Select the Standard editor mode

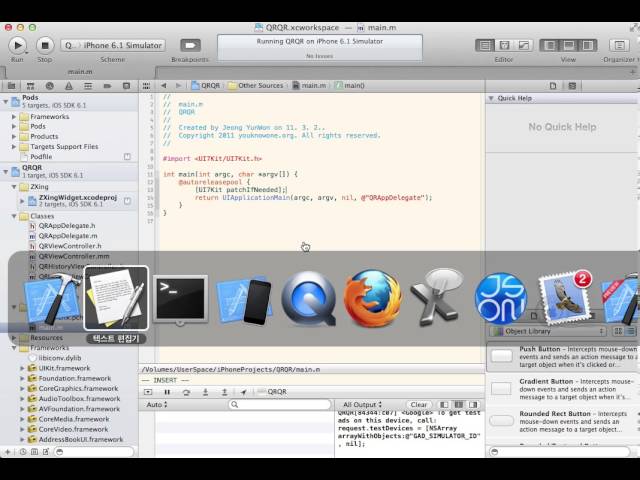point(485,45)
